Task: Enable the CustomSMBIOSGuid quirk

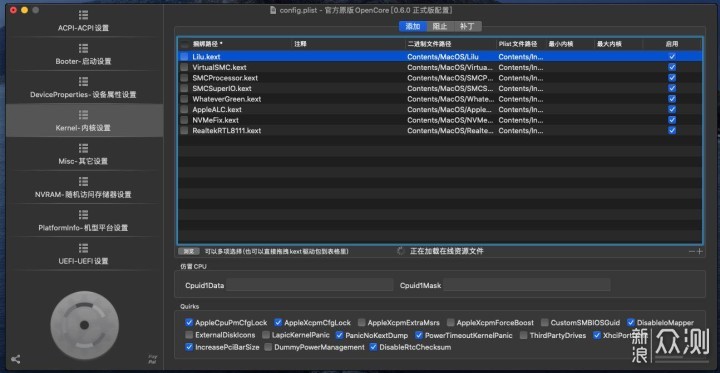Action: [545, 322]
